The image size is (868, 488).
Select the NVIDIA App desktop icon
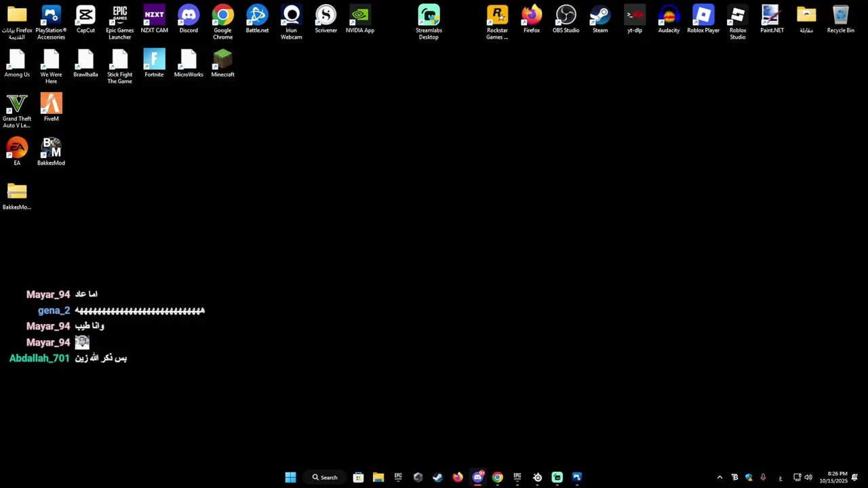(x=360, y=19)
